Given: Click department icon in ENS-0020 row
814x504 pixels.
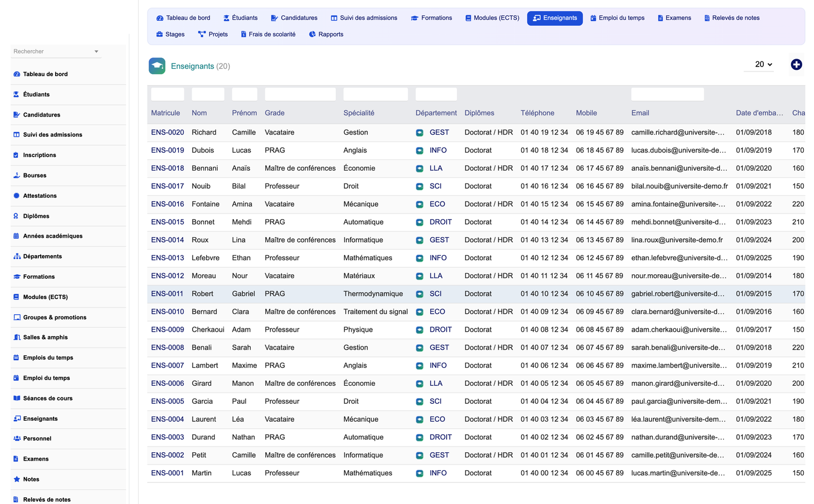Looking at the screenshot, I should (420, 133).
